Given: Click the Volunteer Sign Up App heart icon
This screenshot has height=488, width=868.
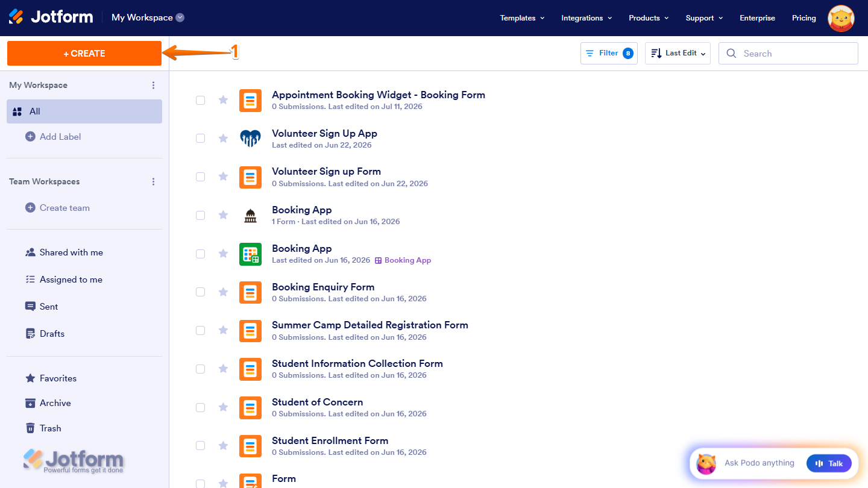Looking at the screenshot, I should 250,139.
